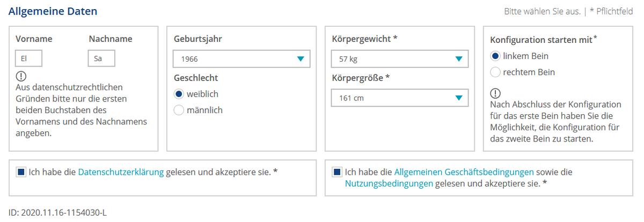Image resolution: width=644 pixels, height=222 pixels.
Task: Open the Datenschutzerklärung link
Action: (121, 172)
